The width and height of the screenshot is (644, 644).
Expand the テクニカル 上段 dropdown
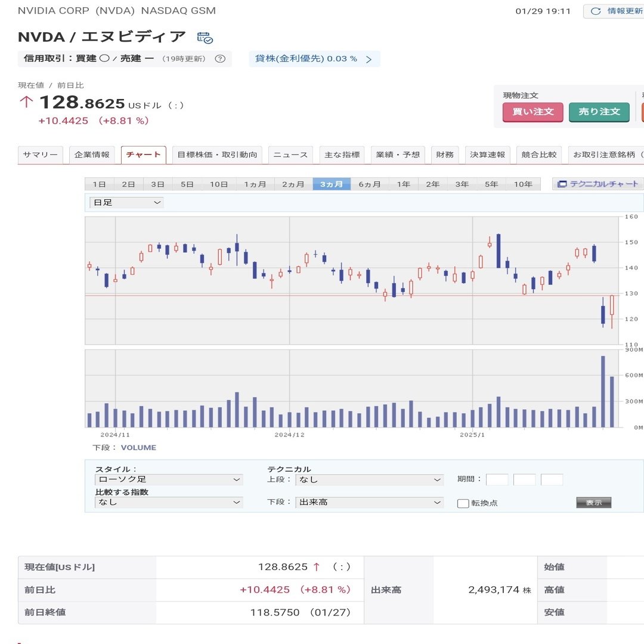point(369,479)
